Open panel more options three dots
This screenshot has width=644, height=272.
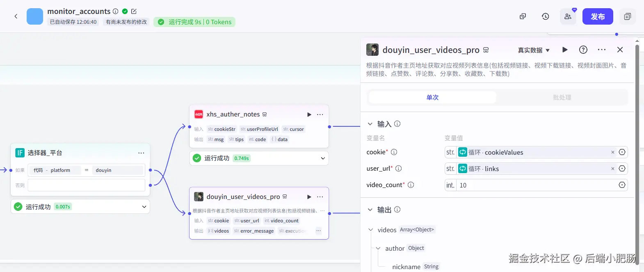[x=601, y=50]
